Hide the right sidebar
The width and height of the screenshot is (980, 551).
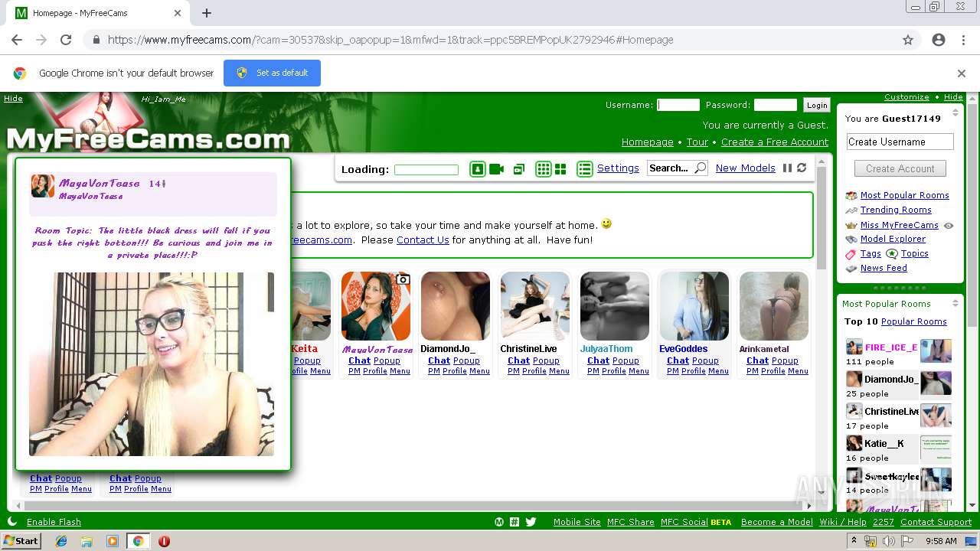953,97
